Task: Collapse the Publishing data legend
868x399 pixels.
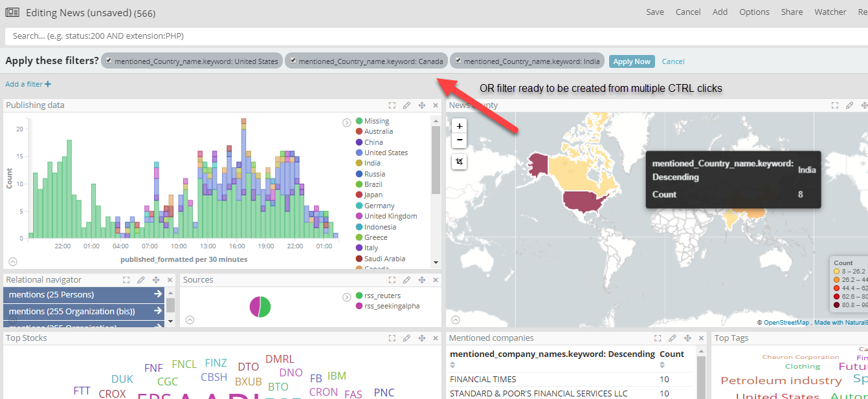Action: point(347,122)
